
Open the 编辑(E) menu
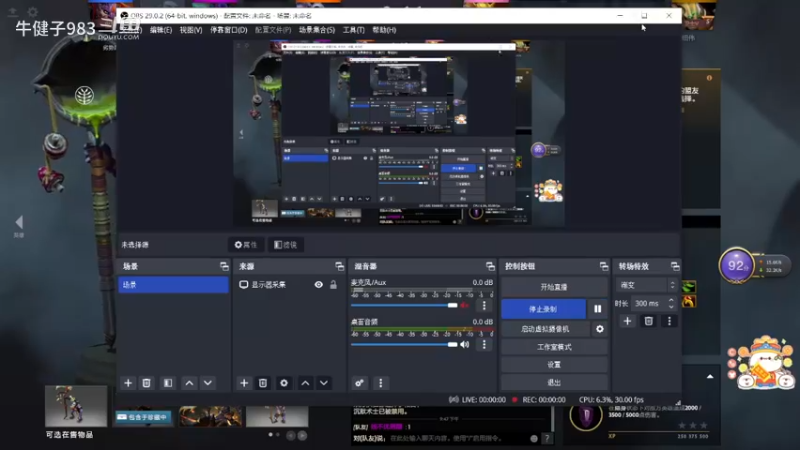pyautogui.click(x=161, y=30)
